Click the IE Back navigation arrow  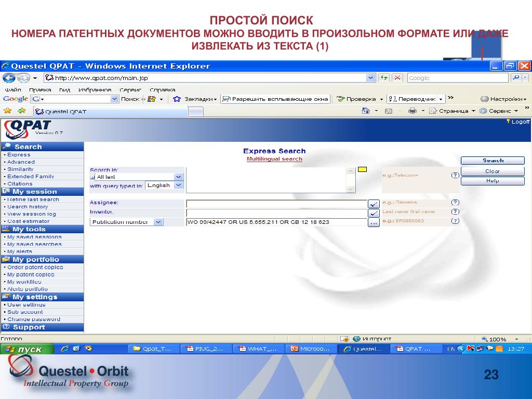click(9, 78)
